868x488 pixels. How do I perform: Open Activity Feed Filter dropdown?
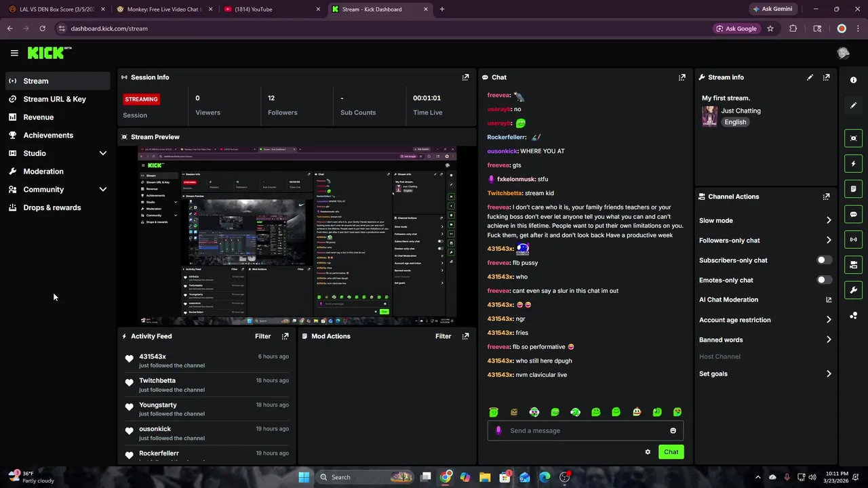[x=262, y=336]
